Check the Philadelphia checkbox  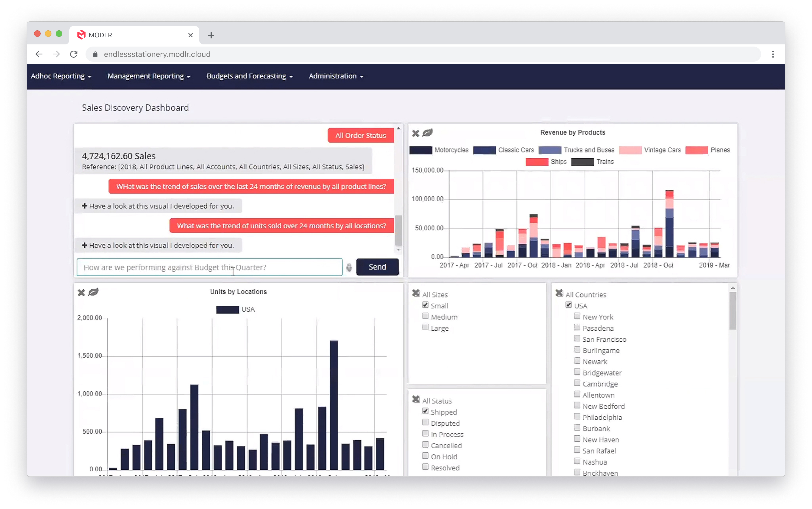coord(577,416)
